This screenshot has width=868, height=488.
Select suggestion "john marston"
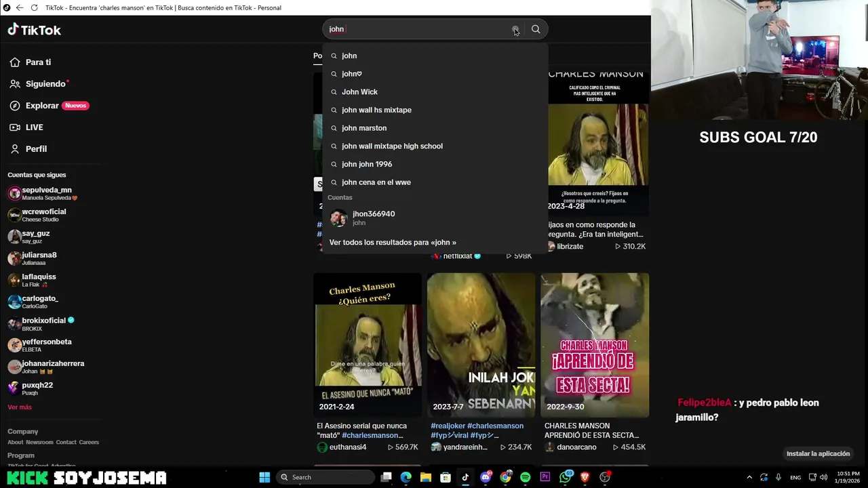(x=435, y=128)
